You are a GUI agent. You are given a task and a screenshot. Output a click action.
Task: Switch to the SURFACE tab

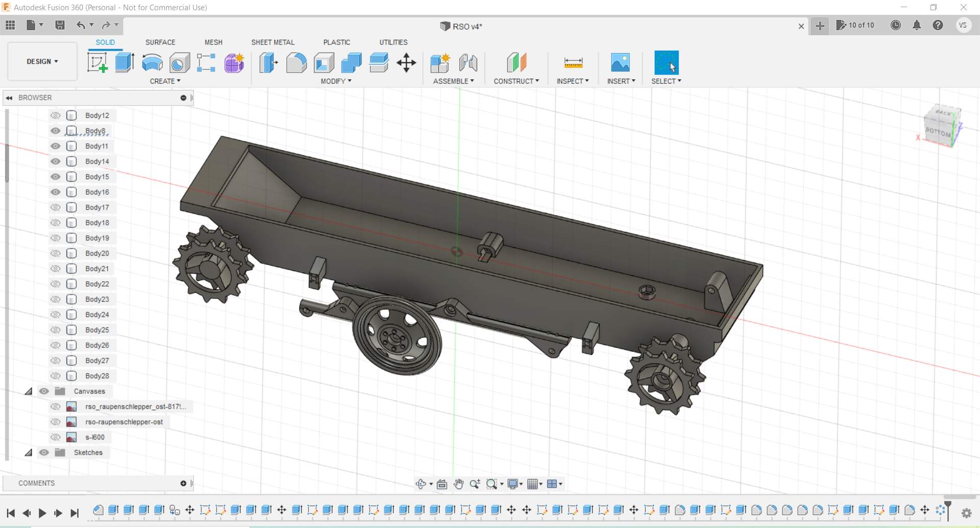click(x=160, y=42)
